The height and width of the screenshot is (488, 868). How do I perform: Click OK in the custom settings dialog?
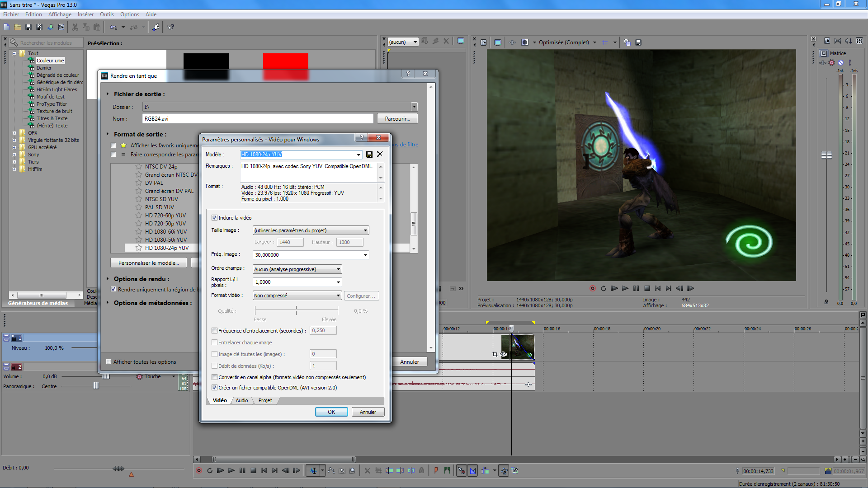[331, 412]
